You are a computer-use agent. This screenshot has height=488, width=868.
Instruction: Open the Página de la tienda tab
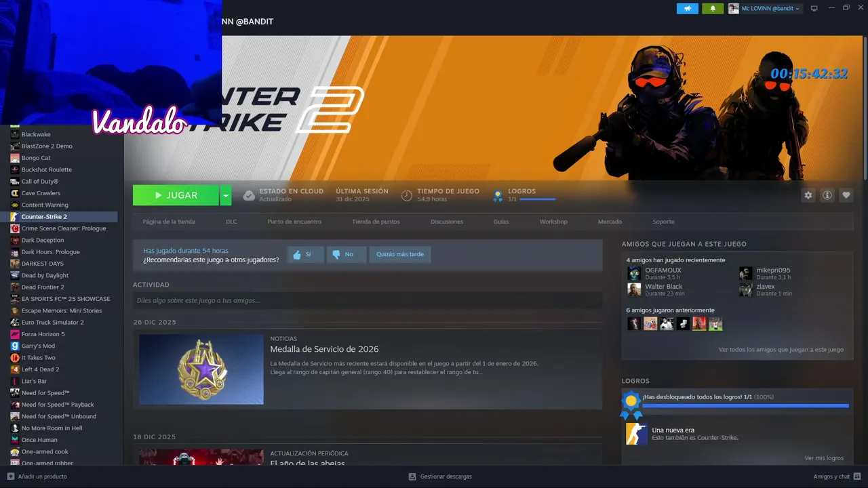169,222
